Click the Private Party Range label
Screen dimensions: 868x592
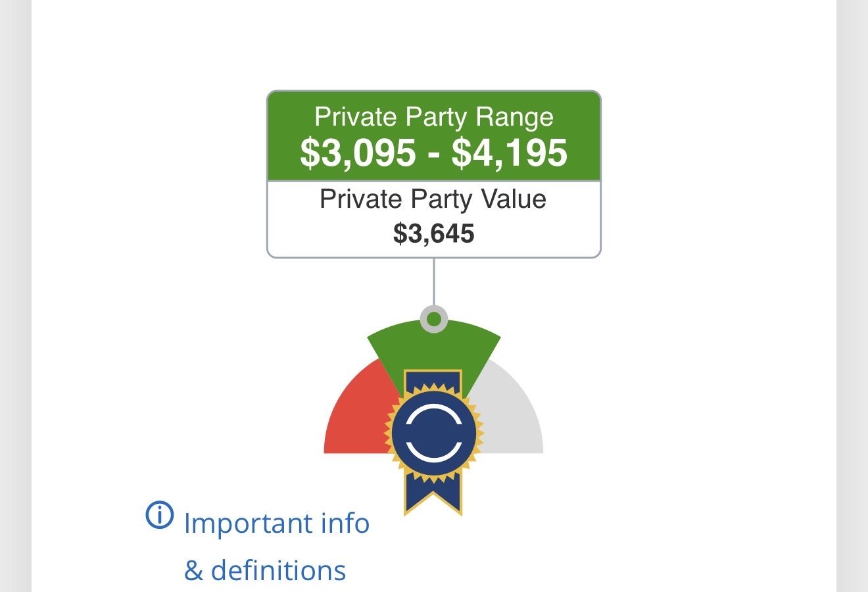point(434,116)
